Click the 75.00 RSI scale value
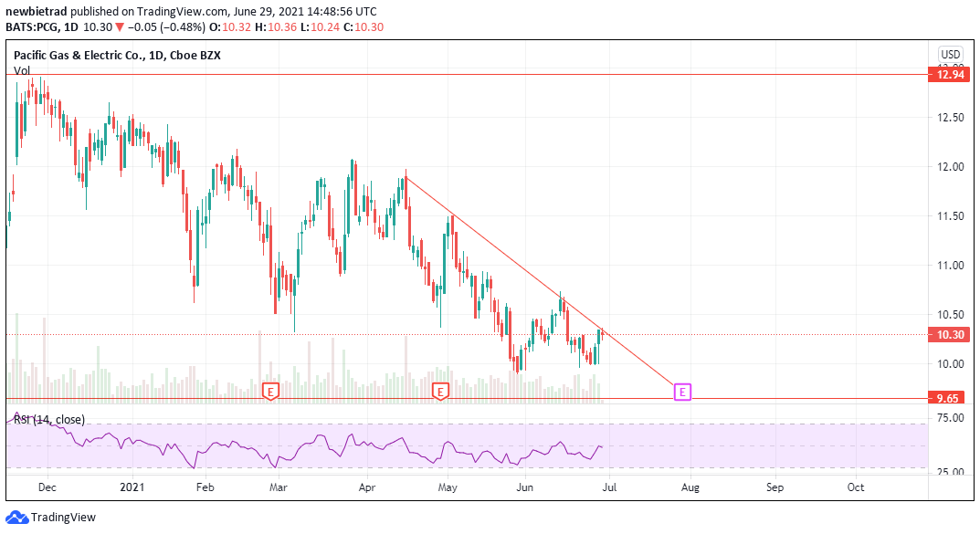Image resolution: width=980 pixels, height=534 pixels. 951,418
